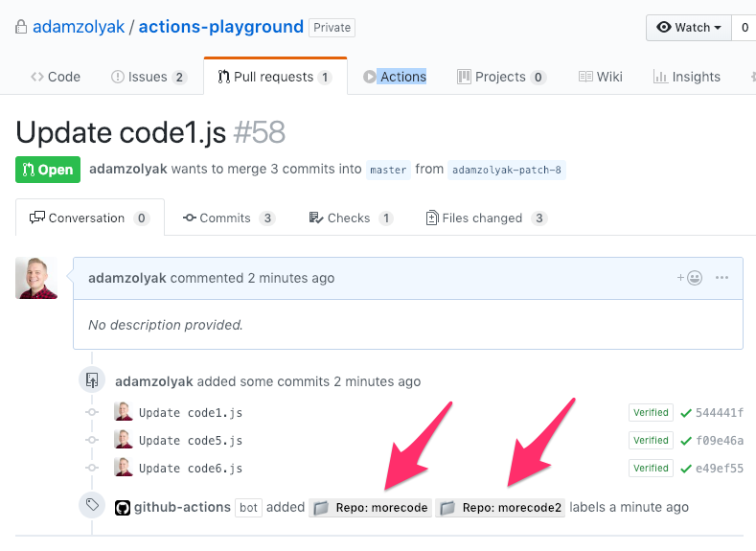Screen dimensions: 756x551
Task: Open the Wiki tab
Action: (x=601, y=77)
